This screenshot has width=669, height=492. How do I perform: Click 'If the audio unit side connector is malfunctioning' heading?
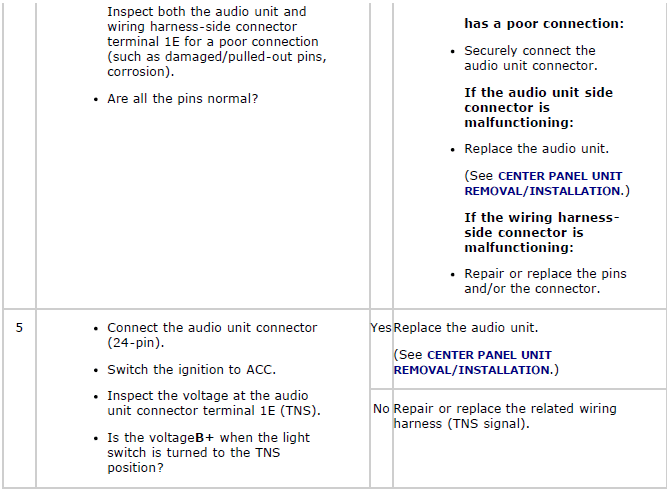point(538,108)
